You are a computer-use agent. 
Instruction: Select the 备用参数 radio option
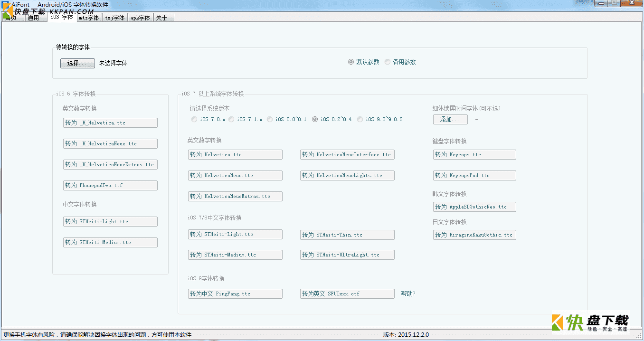(400, 62)
